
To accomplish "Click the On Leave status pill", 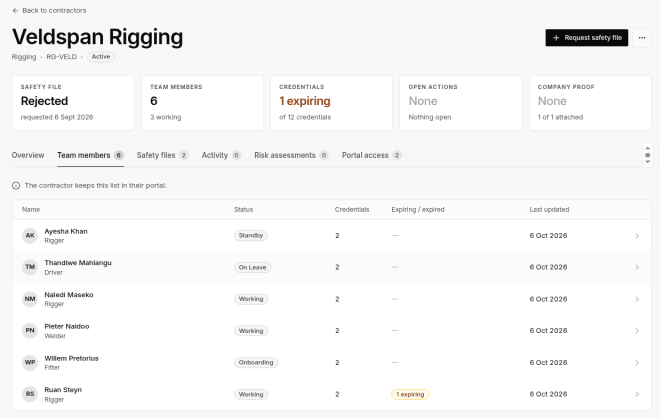I will pyautogui.click(x=253, y=267).
